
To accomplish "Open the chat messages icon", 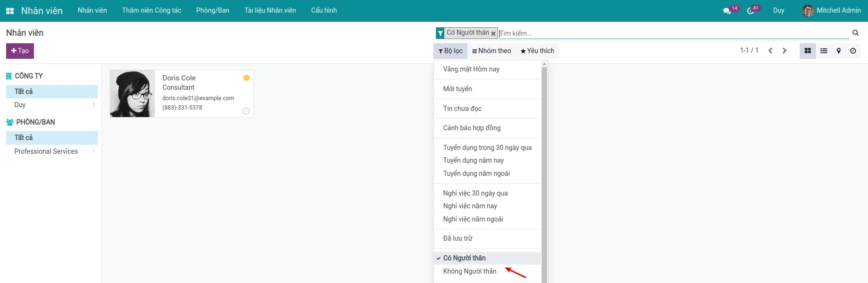I will 727,11.
